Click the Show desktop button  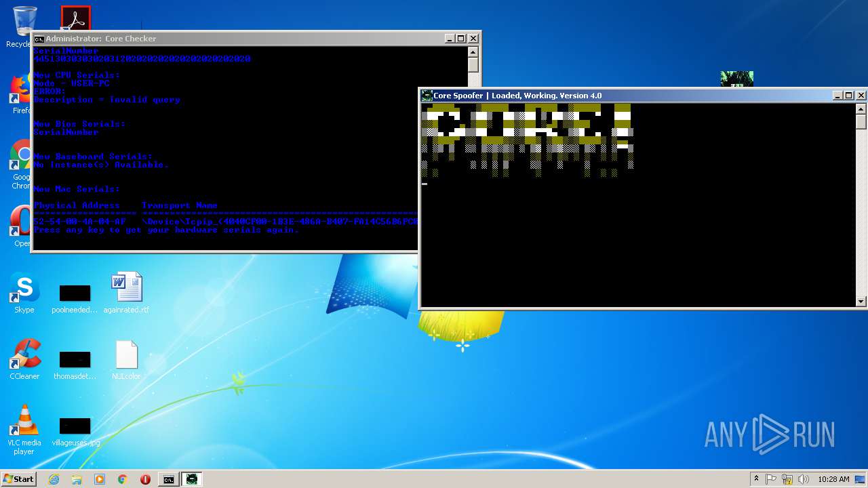click(x=861, y=479)
